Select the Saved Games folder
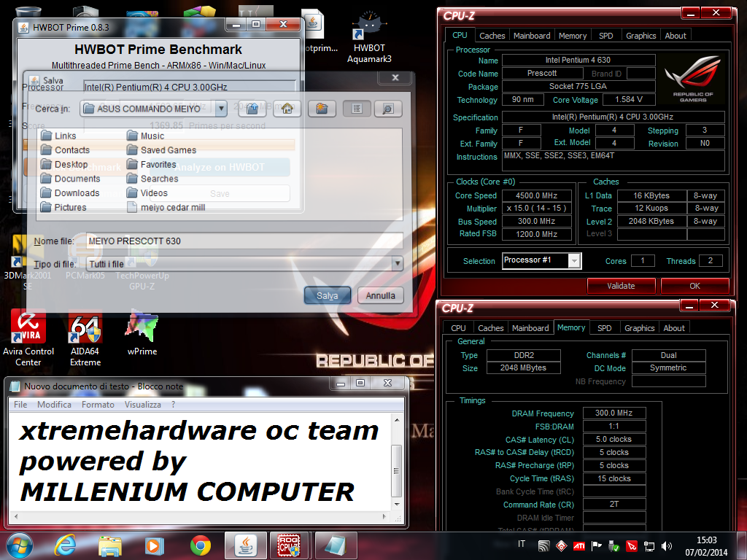747x560 pixels. click(x=161, y=150)
